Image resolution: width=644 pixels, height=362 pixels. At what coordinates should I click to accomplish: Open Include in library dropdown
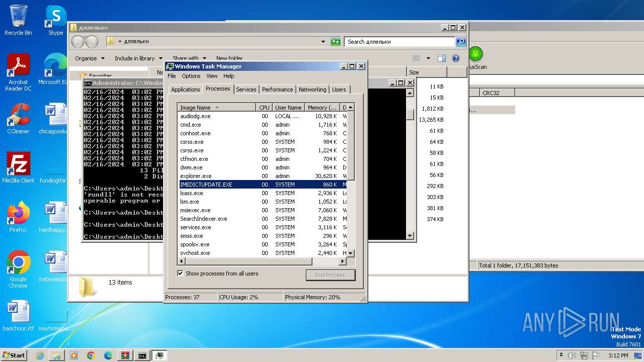138,58
